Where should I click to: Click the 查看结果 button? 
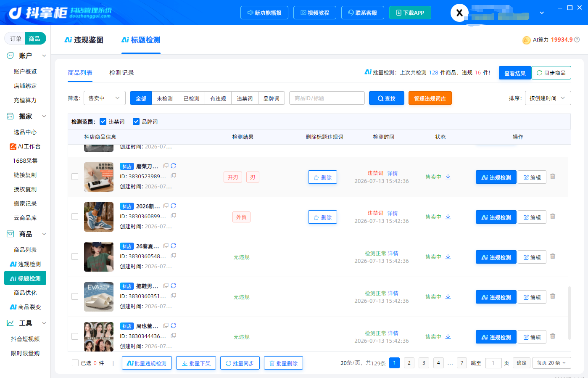point(515,73)
